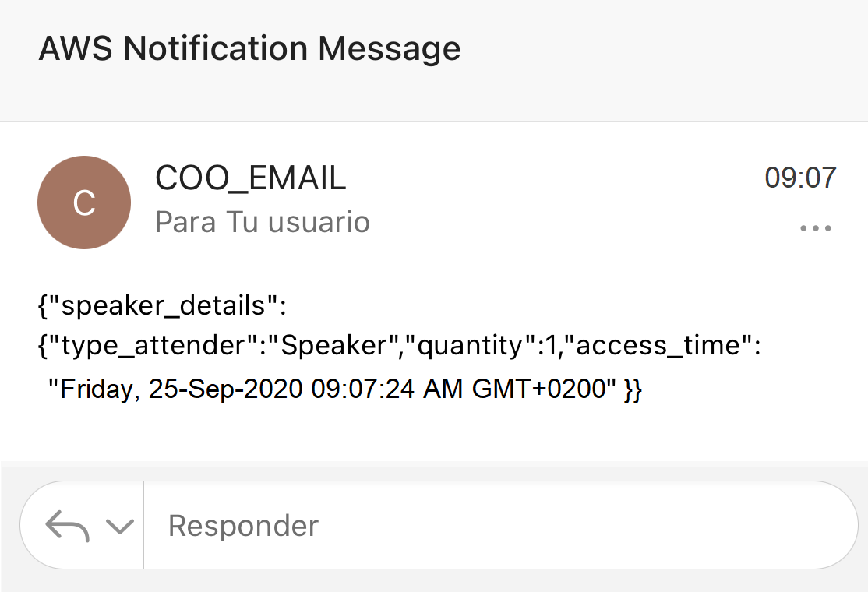Click the reply arrow icon
The height and width of the screenshot is (592, 868).
pos(67,526)
